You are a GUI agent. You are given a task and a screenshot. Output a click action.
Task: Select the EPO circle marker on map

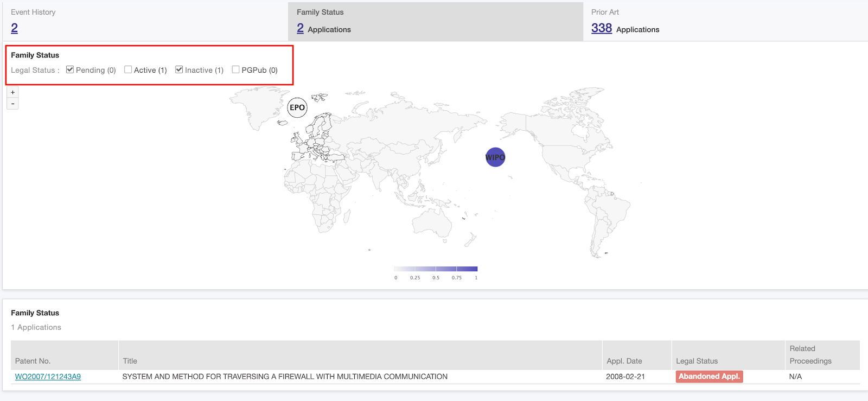pos(297,107)
